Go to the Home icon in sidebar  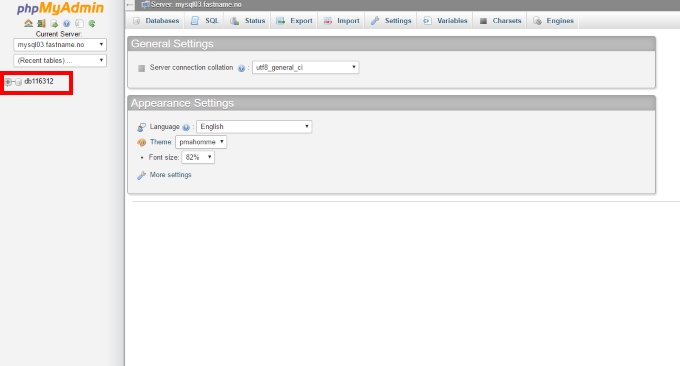point(29,23)
